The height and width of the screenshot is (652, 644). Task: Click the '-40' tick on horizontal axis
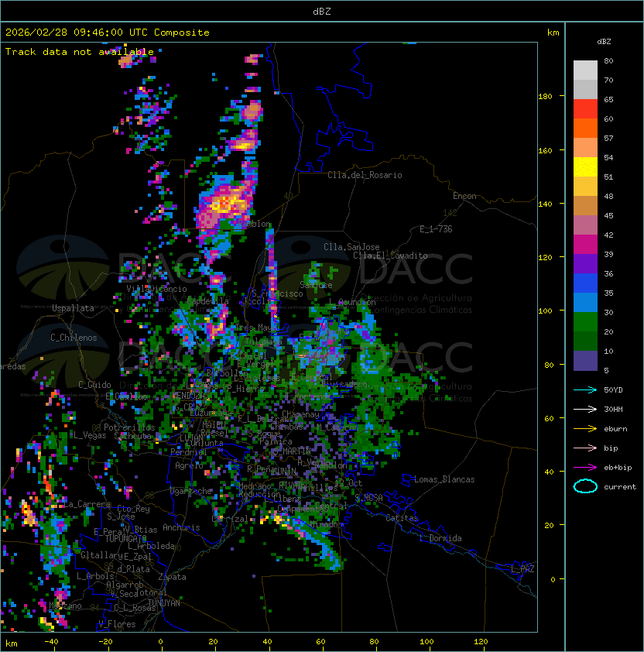[51, 642]
